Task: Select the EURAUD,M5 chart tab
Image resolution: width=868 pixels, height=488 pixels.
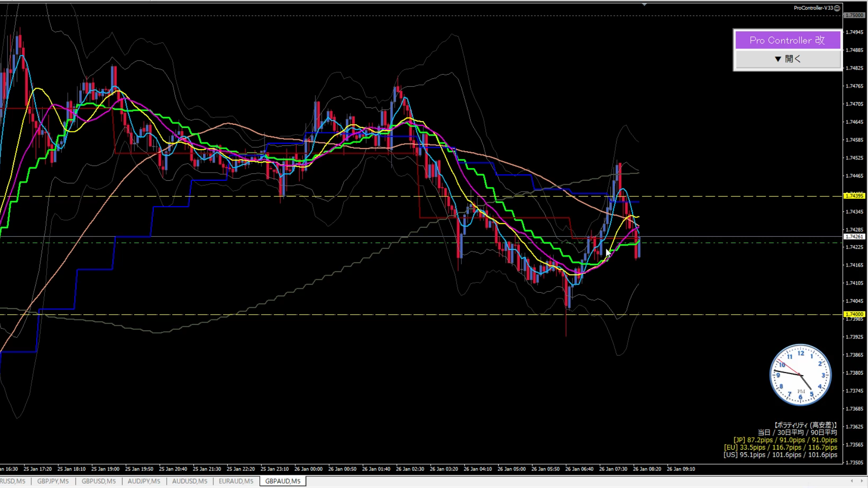Action: point(236,481)
